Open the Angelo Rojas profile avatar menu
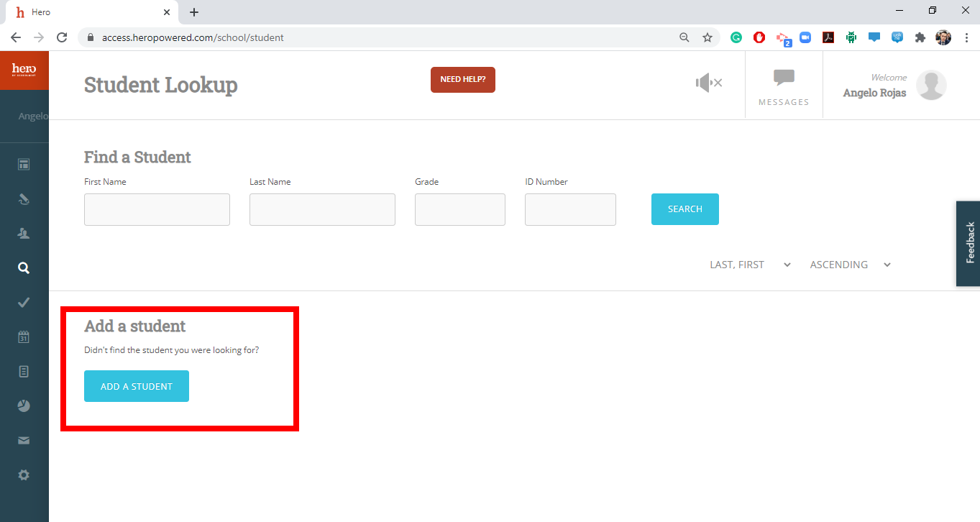 click(x=931, y=86)
